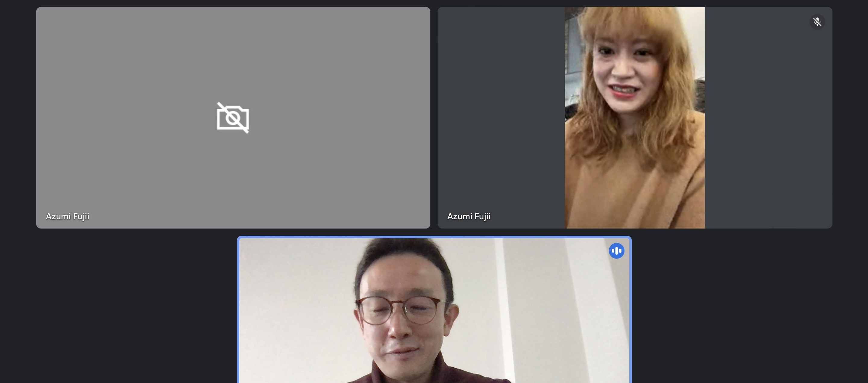Click empty background left of bottom tile
The image size is (868, 383).
pos(118,310)
